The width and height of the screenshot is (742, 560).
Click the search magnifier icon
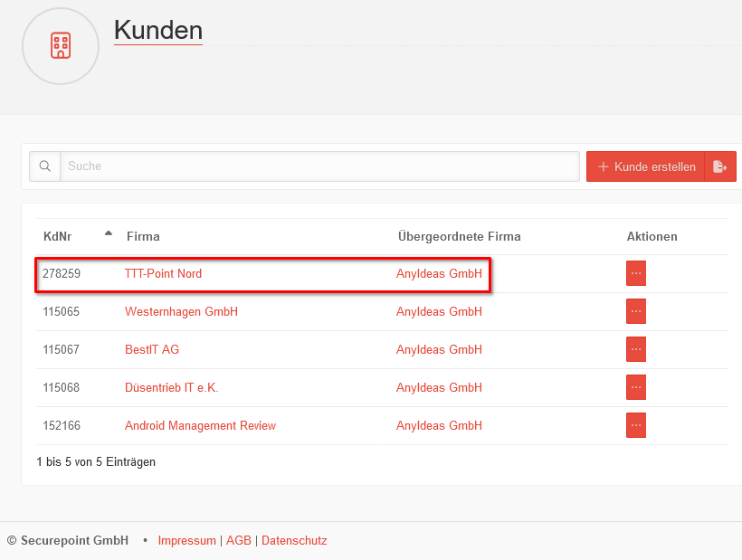tap(44, 166)
